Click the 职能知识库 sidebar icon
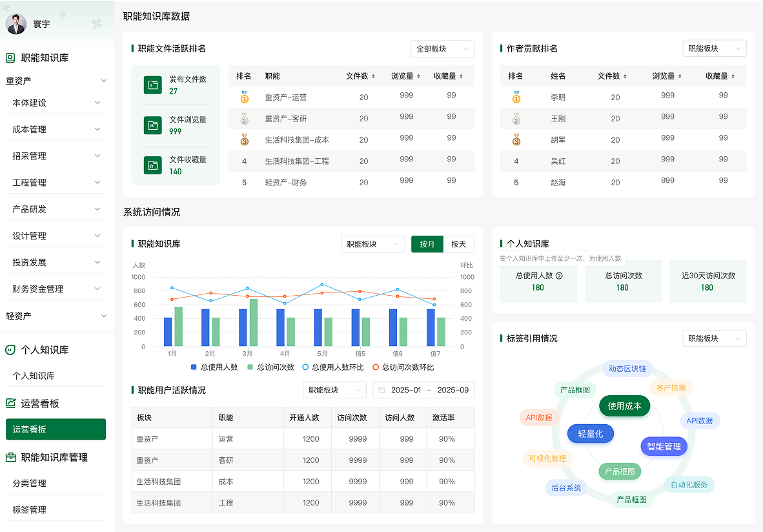 10,58
